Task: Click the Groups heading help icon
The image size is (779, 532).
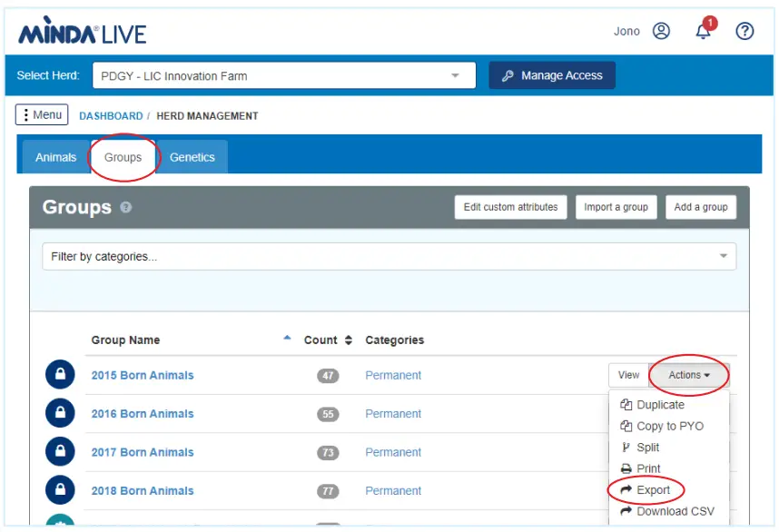Action: coord(125,207)
